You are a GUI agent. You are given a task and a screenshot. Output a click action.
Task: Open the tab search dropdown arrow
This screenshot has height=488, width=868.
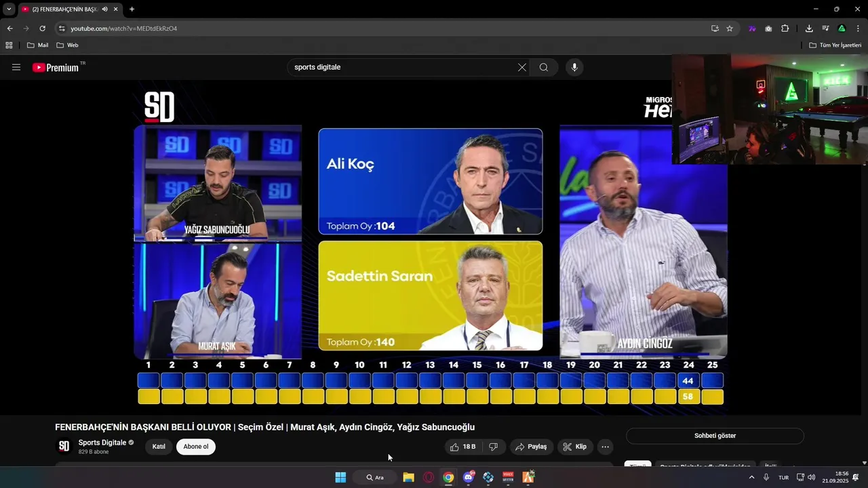click(9, 9)
